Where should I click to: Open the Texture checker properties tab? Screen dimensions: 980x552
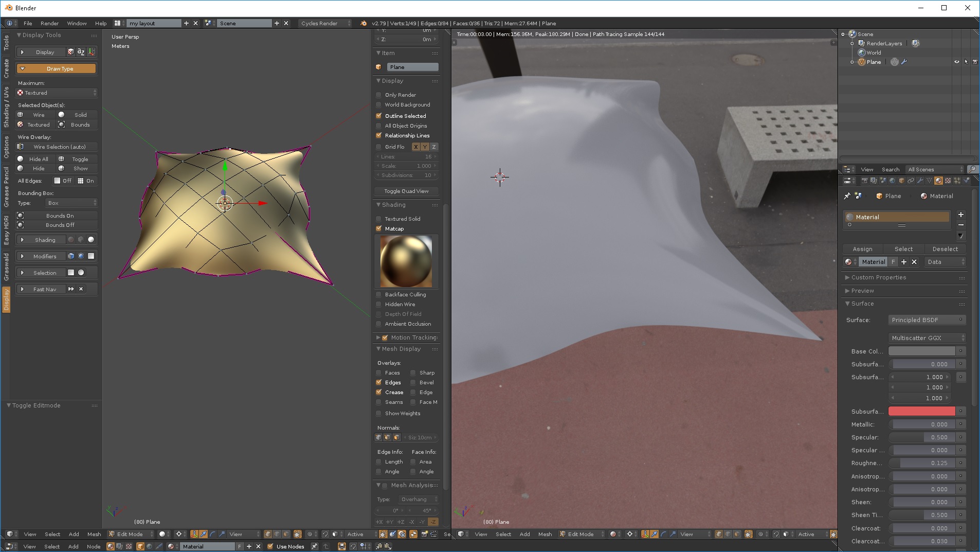(x=948, y=181)
